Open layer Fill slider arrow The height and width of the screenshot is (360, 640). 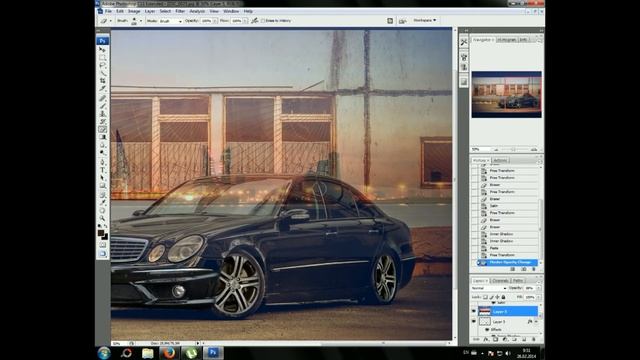click(538, 297)
